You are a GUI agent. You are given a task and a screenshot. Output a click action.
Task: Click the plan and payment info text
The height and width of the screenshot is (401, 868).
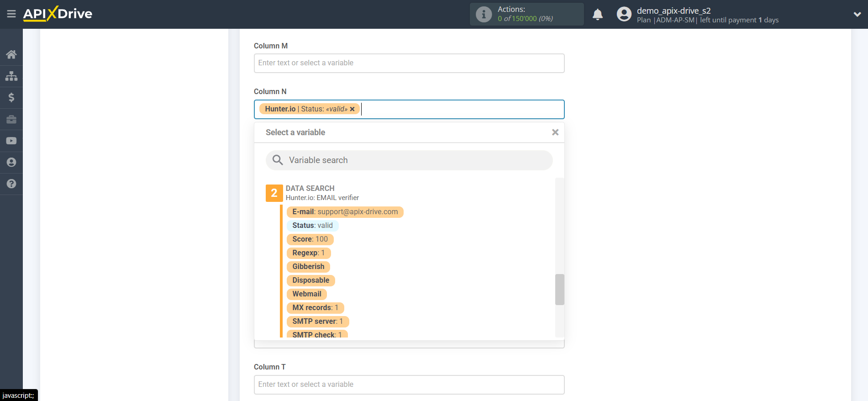pyautogui.click(x=707, y=20)
